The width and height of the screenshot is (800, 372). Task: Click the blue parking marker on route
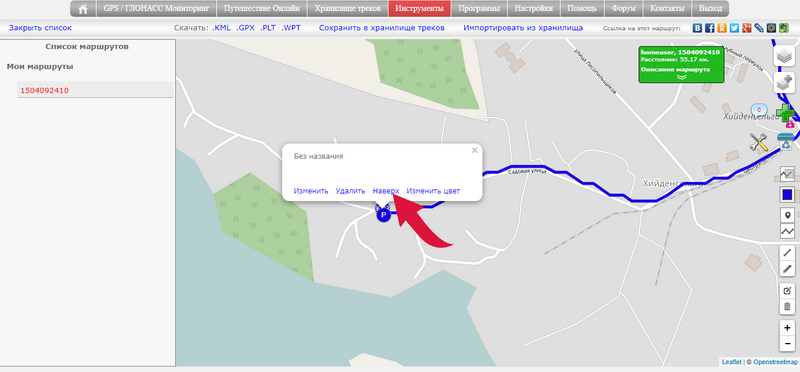click(x=383, y=214)
